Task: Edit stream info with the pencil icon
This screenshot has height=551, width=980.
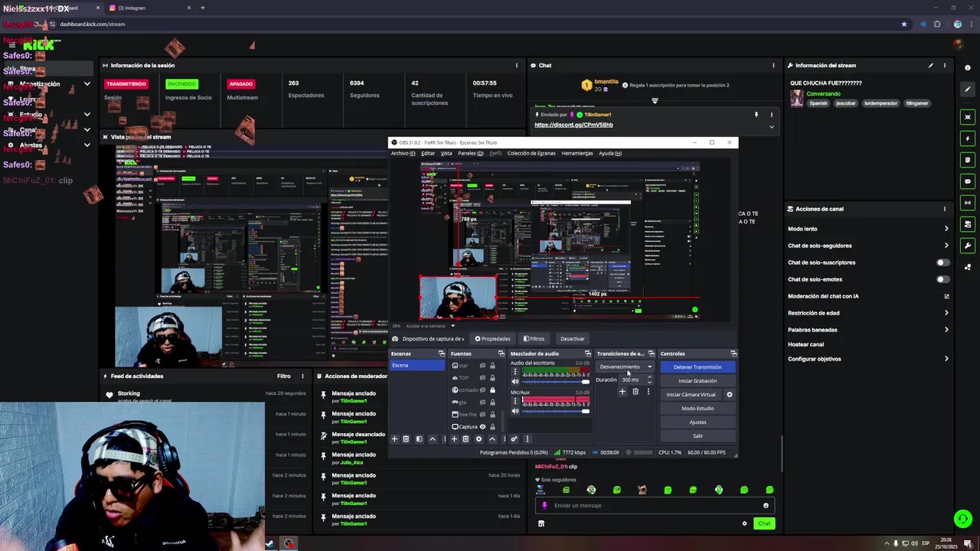Action: click(x=931, y=65)
